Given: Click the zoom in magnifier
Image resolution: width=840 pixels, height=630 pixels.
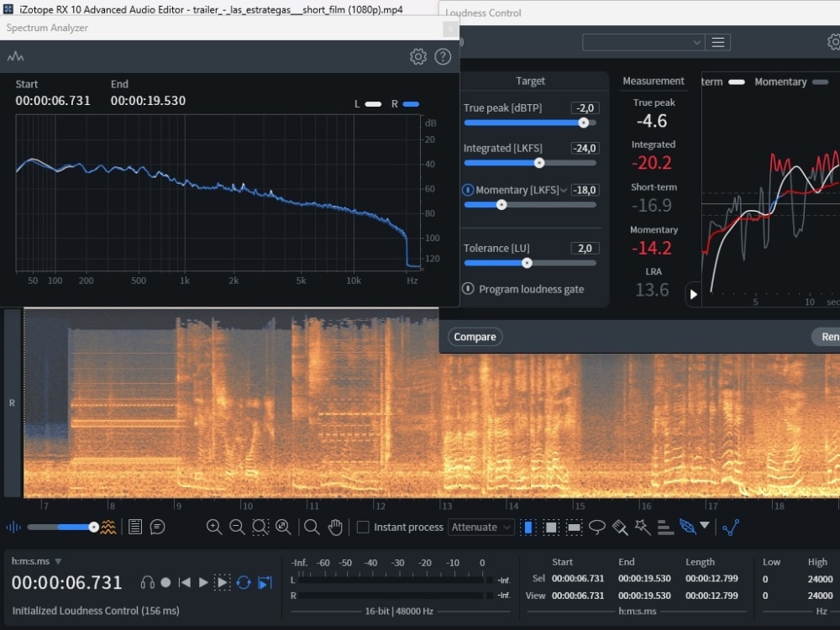Looking at the screenshot, I should pyautogui.click(x=214, y=528).
